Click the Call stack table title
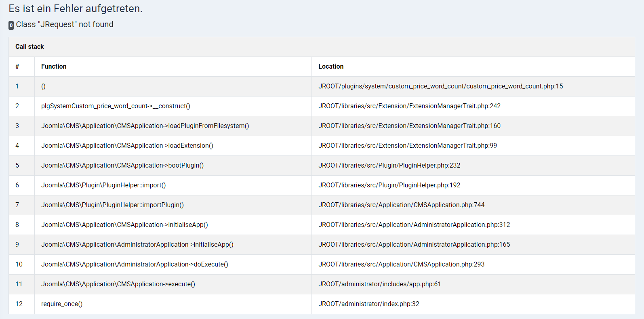 (x=29, y=47)
